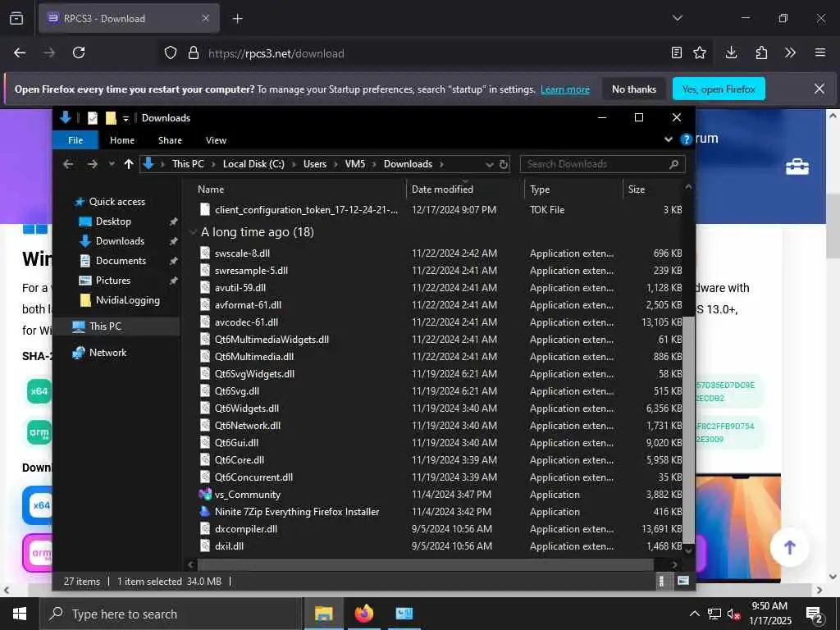Open recent locations dropdown in Explorer
840x630 pixels.
(x=112, y=164)
